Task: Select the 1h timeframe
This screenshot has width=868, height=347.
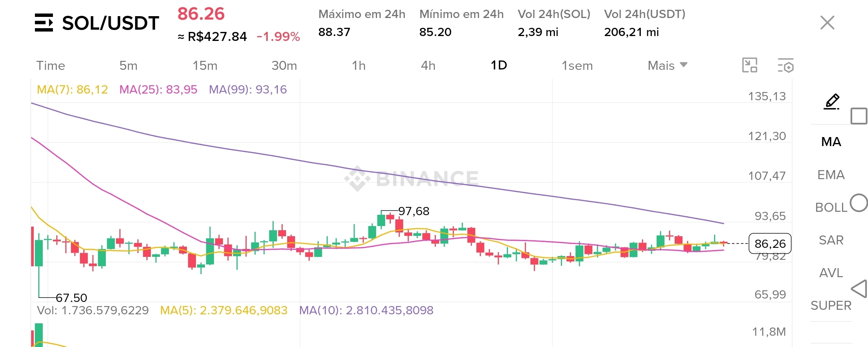Action: (x=359, y=66)
